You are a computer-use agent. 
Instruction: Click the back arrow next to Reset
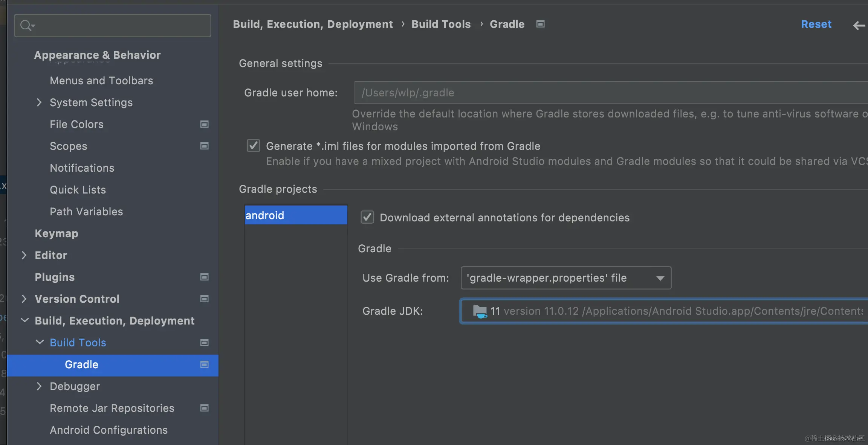[859, 25]
